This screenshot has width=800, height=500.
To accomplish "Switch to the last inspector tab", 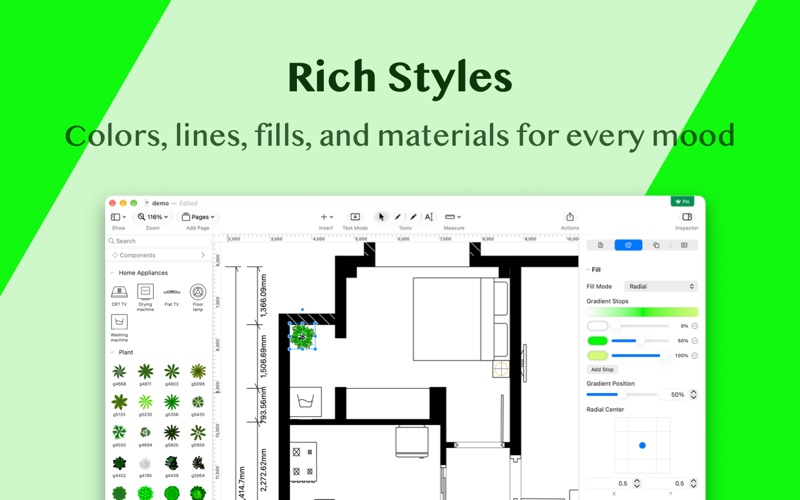I will [684, 245].
